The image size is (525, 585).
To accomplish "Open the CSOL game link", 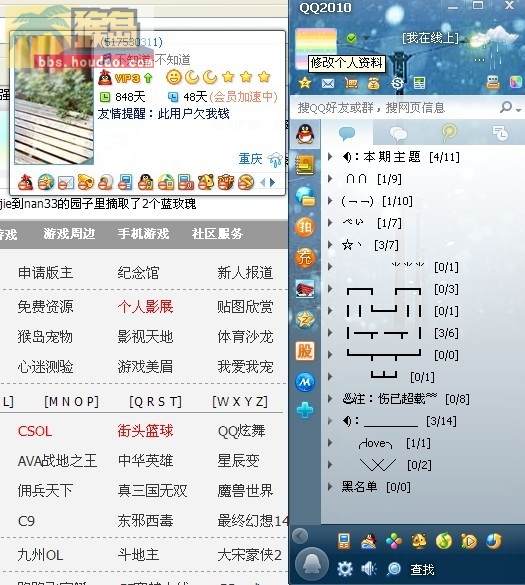I will 35,431.
